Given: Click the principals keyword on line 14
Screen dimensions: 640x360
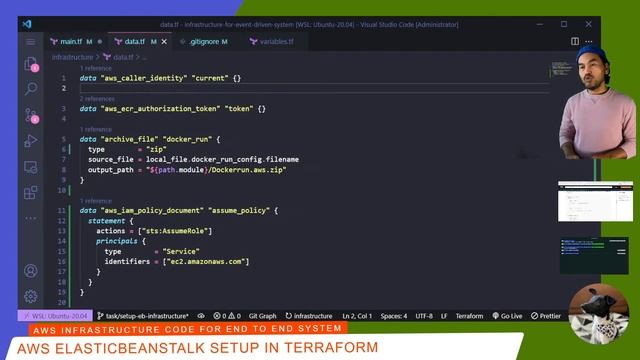Looking at the screenshot, I should click(116, 241).
